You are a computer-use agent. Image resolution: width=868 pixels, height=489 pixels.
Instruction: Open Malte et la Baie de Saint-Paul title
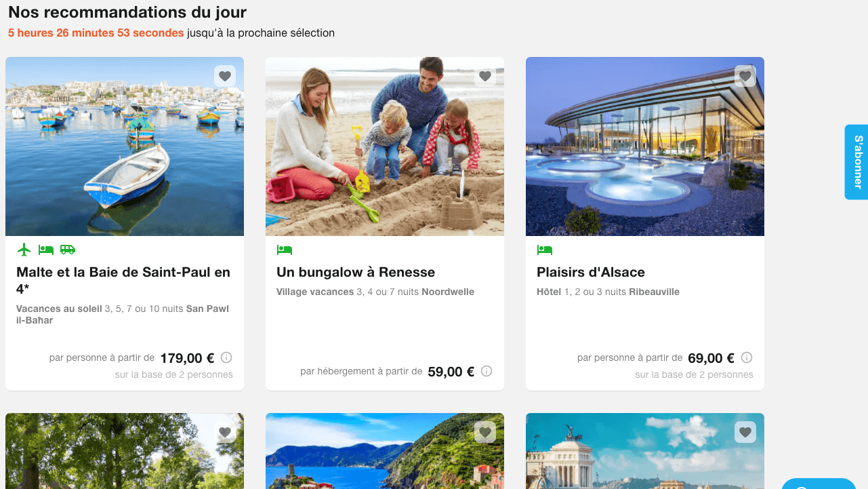123,280
